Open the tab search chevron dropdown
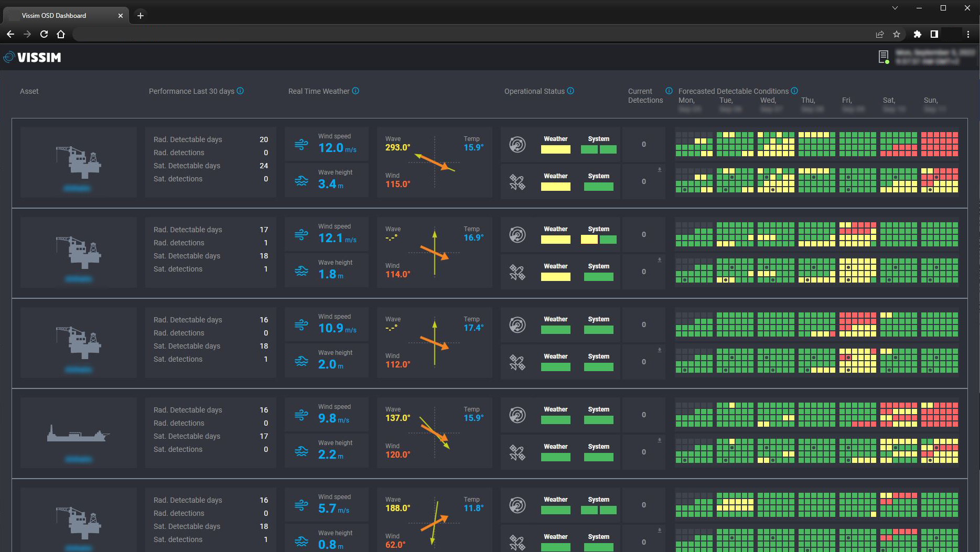Image resolution: width=980 pixels, height=552 pixels. coord(895,8)
